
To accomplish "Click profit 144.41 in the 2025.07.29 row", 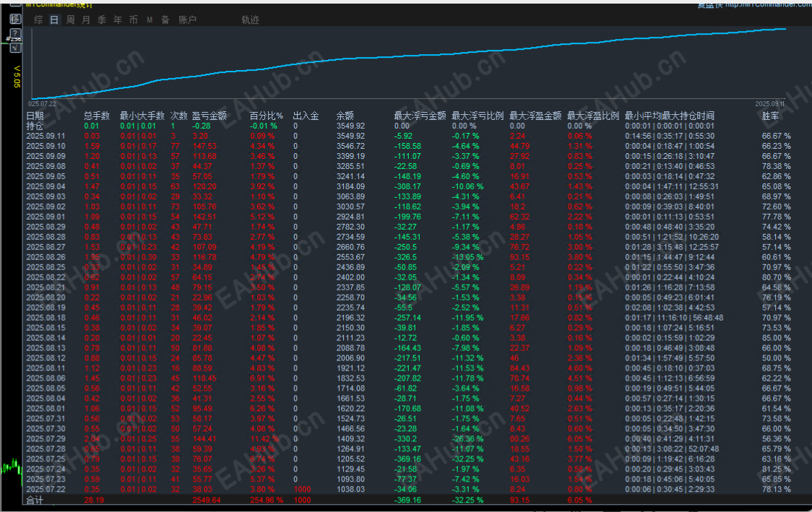I will click(204, 439).
